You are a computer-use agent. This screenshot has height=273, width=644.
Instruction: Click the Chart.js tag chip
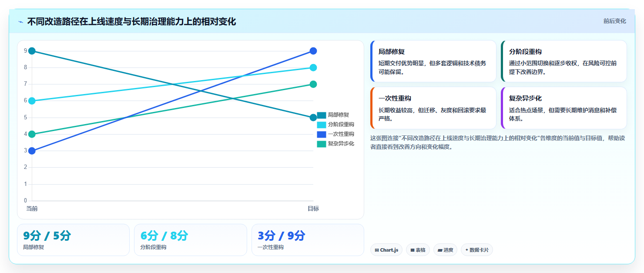[x=386, y=250]
